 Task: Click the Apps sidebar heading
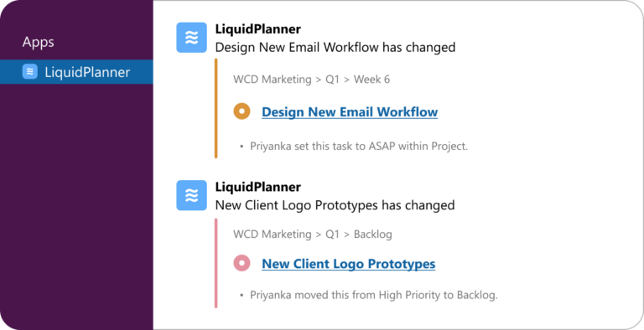pyautogui.click(x=39, y=42)
